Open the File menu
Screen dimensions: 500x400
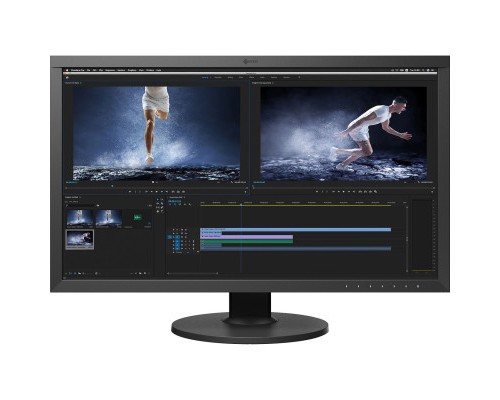click(x=89, y=70)
